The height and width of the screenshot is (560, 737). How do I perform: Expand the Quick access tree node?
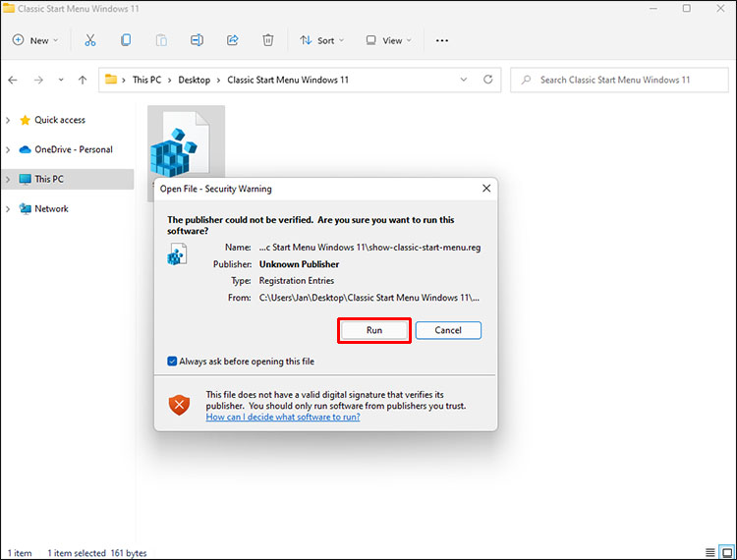point(8,120)
